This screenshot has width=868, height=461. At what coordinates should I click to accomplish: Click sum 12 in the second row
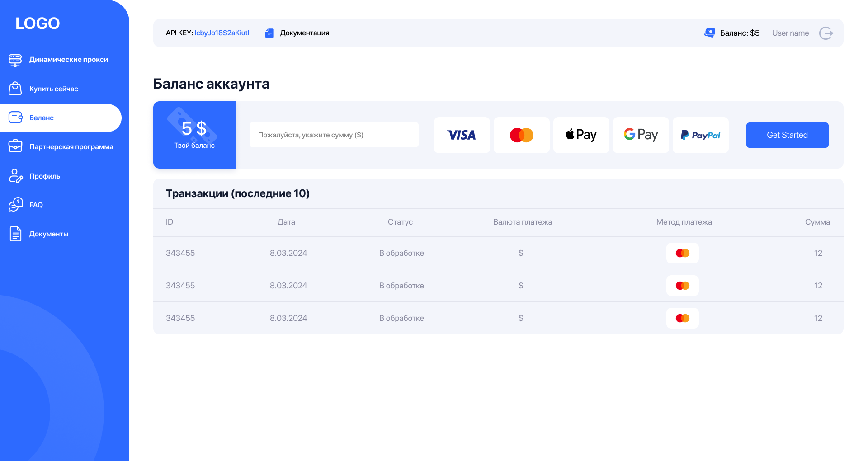[818, 286]
